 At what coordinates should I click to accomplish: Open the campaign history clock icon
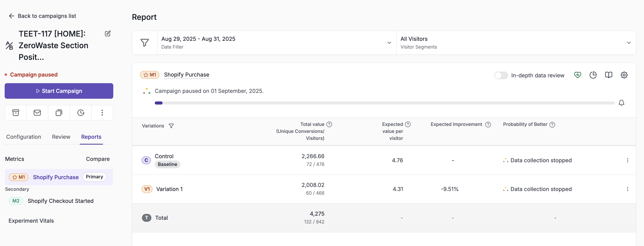(80, 113)
